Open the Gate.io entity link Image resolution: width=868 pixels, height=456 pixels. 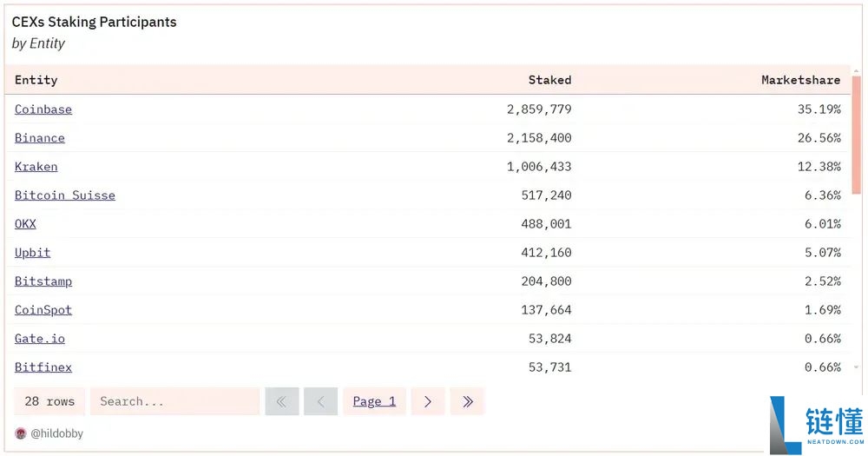tap(39, 339)
